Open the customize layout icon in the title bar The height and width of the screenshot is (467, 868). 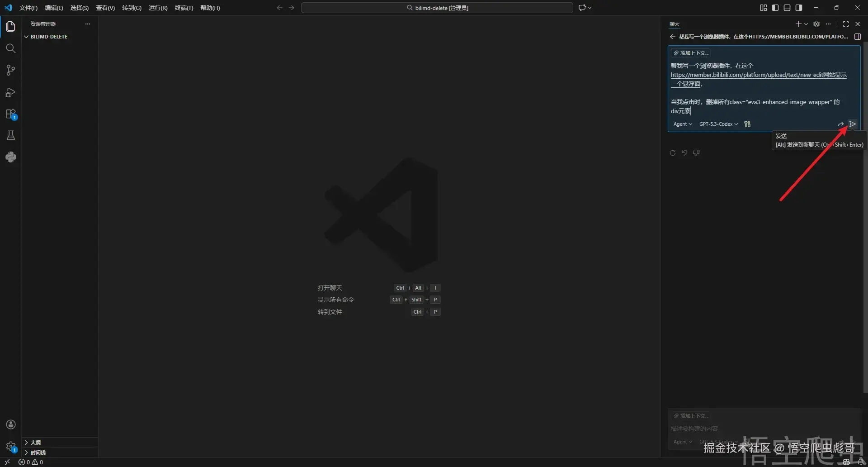click(x=764, y=8)
